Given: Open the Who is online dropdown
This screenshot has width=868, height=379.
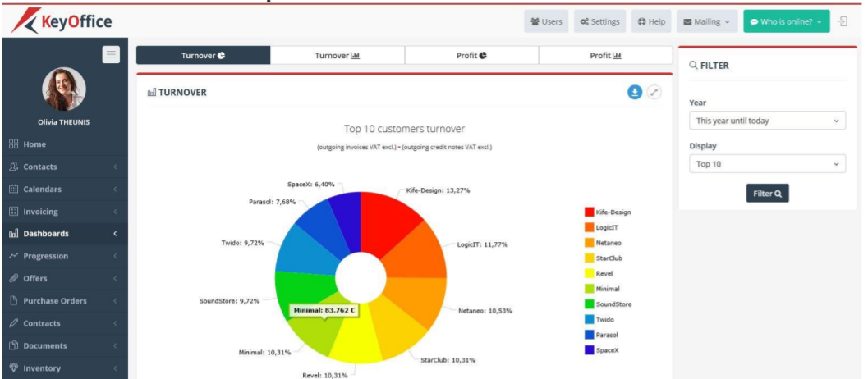Looking at the screenshot, I should (x=787, y=21).
